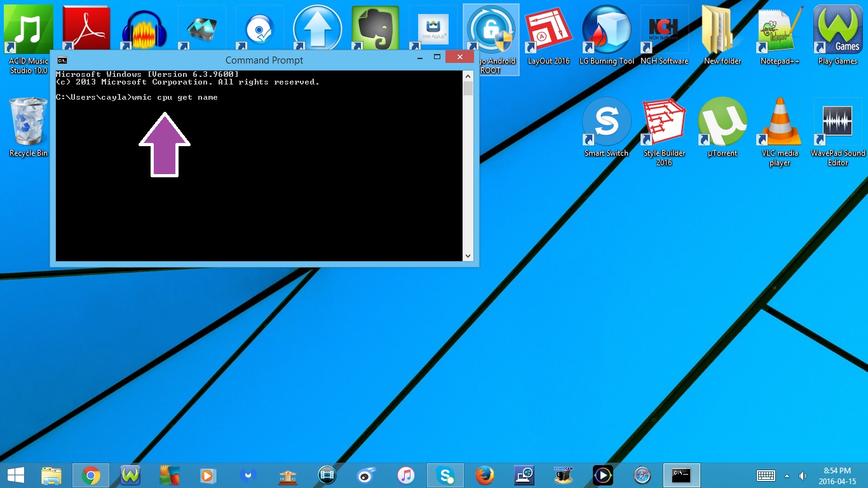Open WavePad Sound Editor shortcut
The height and width of the screenshot is (488, 868).
tap(838, 132)
